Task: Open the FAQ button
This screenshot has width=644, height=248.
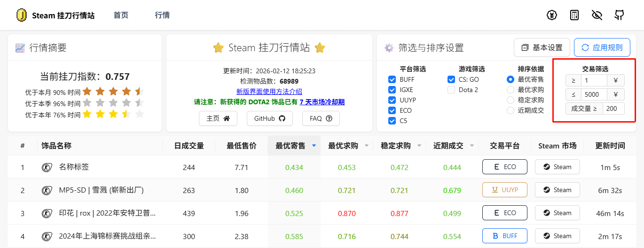Action: pos(321,118)
